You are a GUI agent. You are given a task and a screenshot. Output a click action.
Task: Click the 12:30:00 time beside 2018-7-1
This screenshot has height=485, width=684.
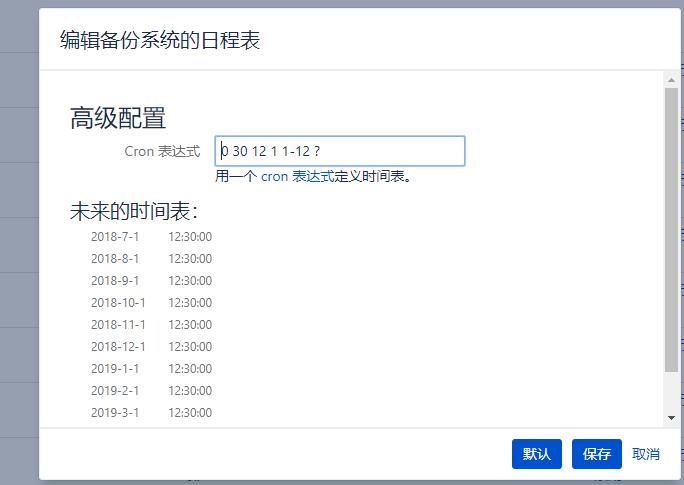(190, 237)
